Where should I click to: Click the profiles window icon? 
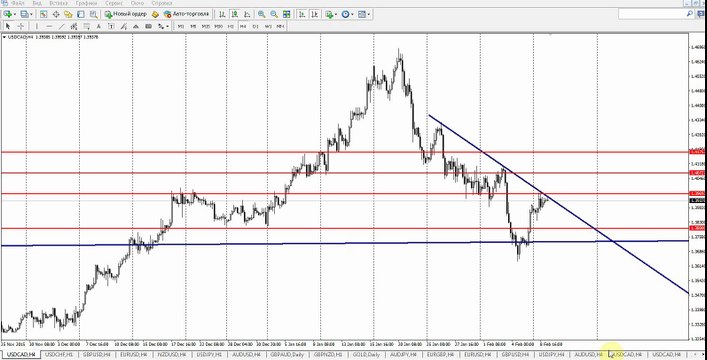[x=23, y=14]
